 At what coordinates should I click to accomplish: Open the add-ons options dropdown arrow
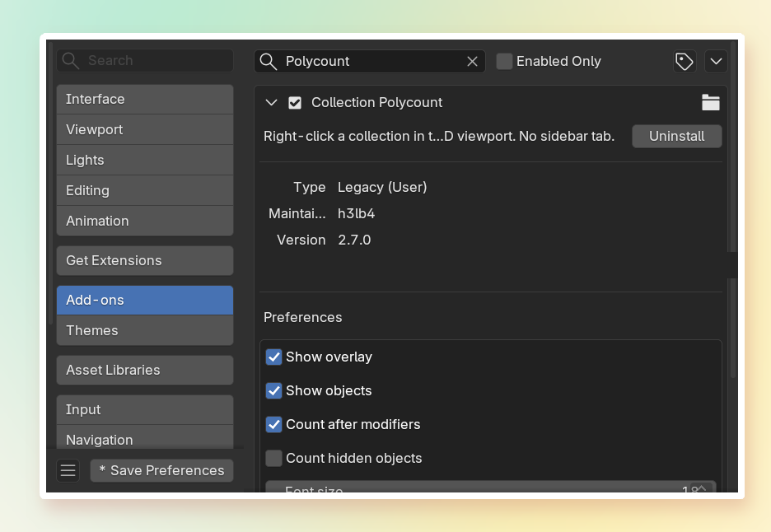click(x=716, y=62)
